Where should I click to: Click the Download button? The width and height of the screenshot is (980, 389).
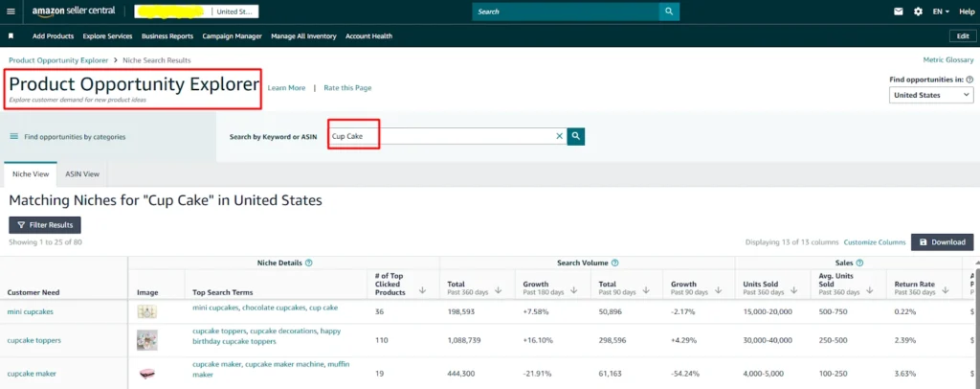coord(942,242)
